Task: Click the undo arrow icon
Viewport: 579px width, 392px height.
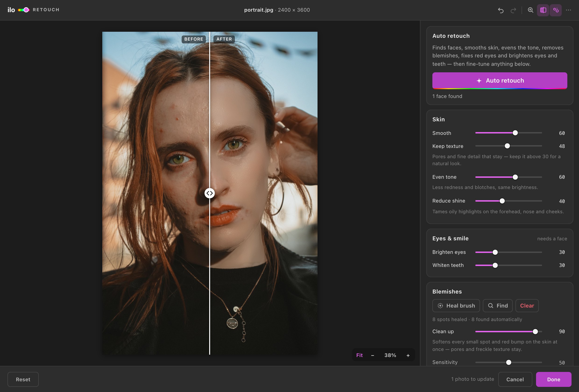Action: tap(501, 10)
